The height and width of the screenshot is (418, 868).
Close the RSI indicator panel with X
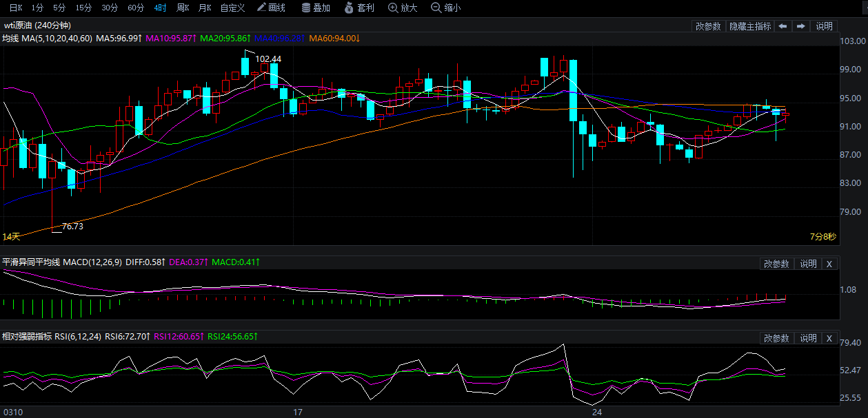click(x=829, y=338)
